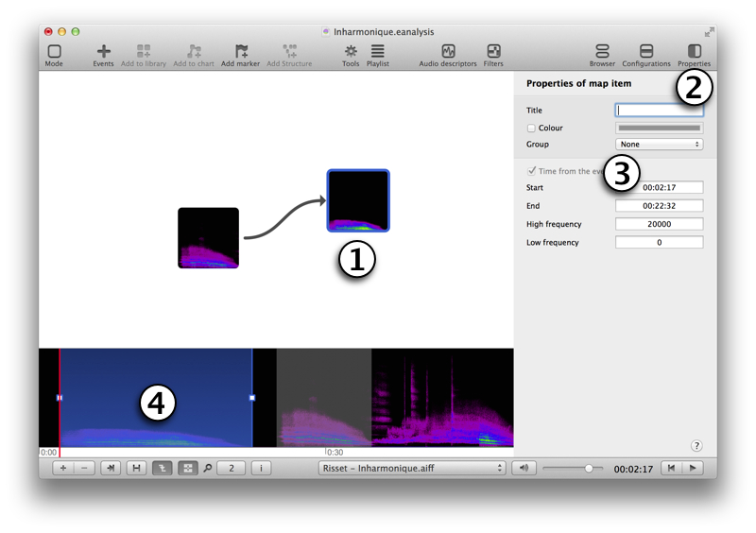The width and height of the screenshot is (756, 533).
Task: Open the Configurations panel icon
Action: tap(646, 51)
